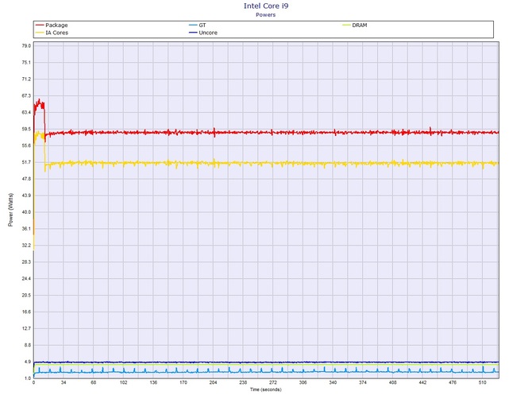Click the GT legend label
532x399 pixels.
click(202, 25)
